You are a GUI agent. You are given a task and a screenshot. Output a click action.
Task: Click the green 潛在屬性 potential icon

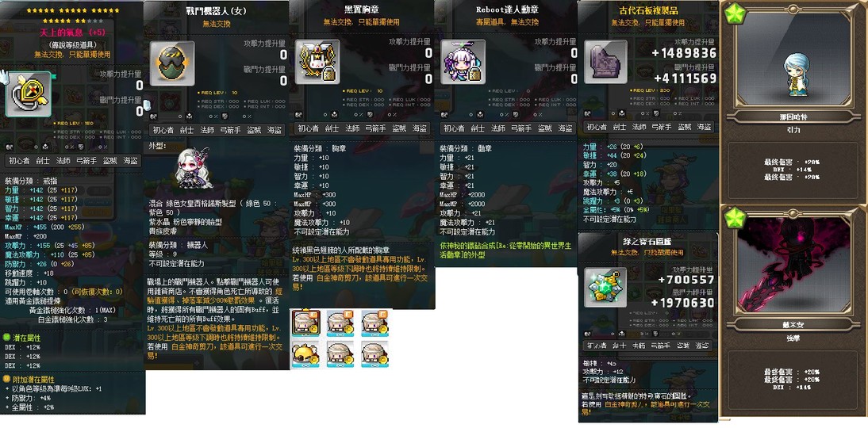6,337
